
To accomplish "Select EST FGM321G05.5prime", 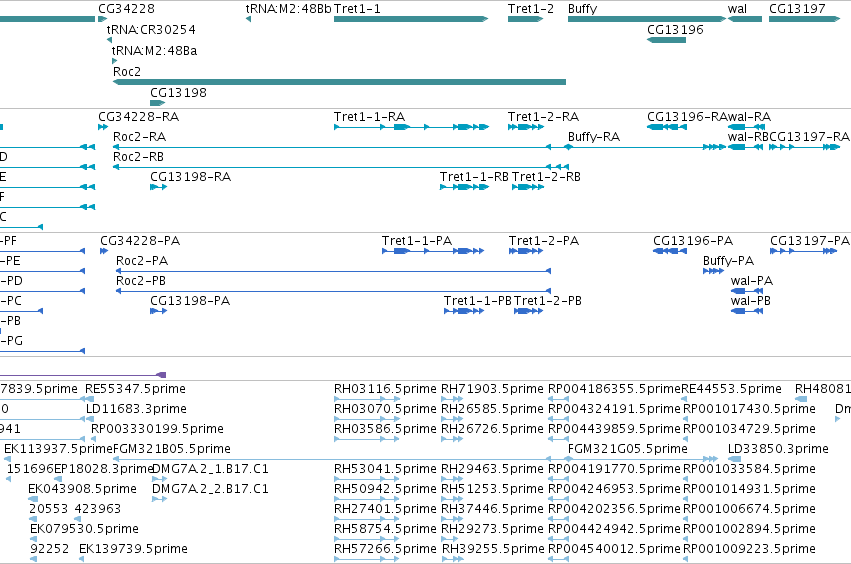I will 628,449.
